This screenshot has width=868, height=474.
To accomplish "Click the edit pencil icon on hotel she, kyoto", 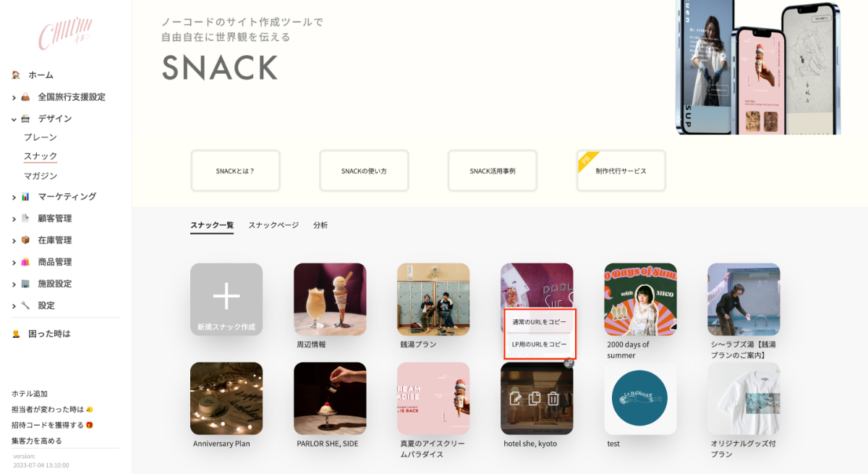I will coord(516,398).
